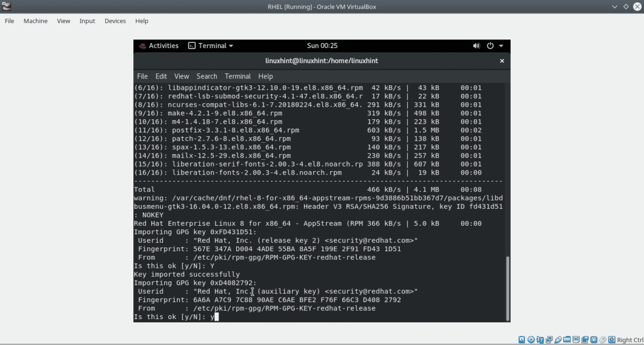Screen dimensions: 644x345
Task: Click the Total download summary line
Action: click(308, 190)
